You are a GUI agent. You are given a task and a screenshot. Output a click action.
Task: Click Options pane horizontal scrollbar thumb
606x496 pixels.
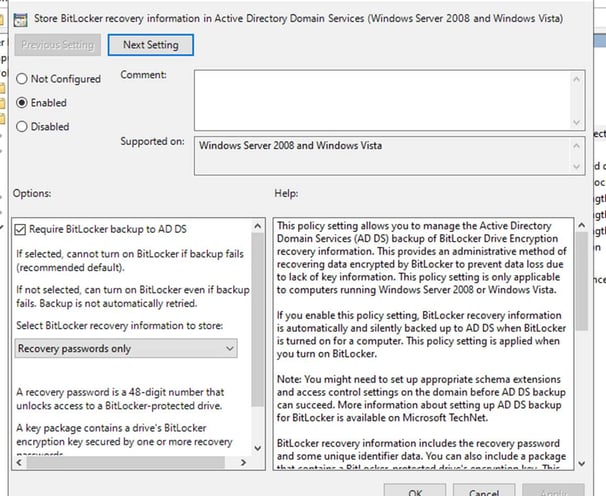pos(126,462)
